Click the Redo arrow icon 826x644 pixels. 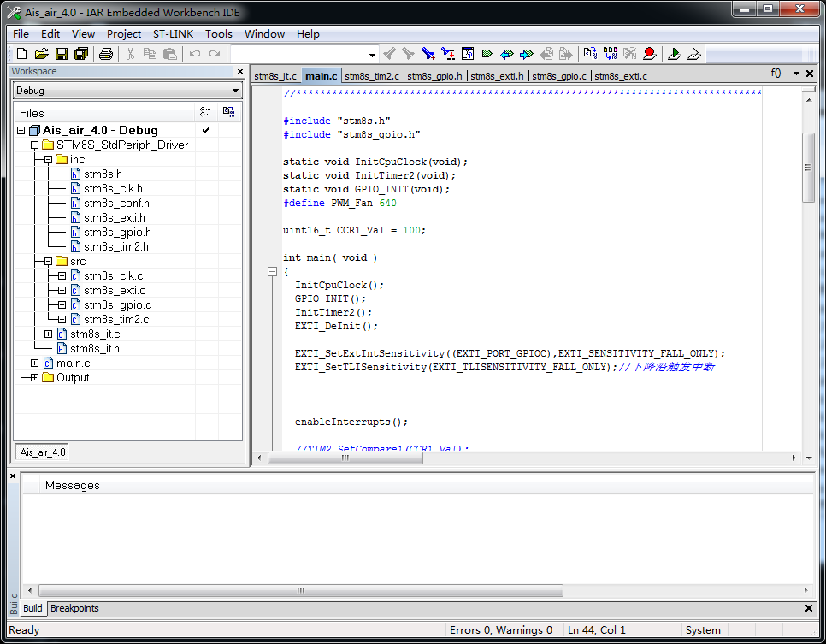tap(215, 54)
